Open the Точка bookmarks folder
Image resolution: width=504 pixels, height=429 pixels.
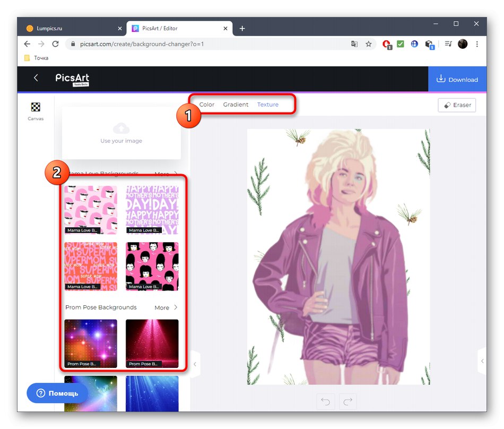pos(36,58)
